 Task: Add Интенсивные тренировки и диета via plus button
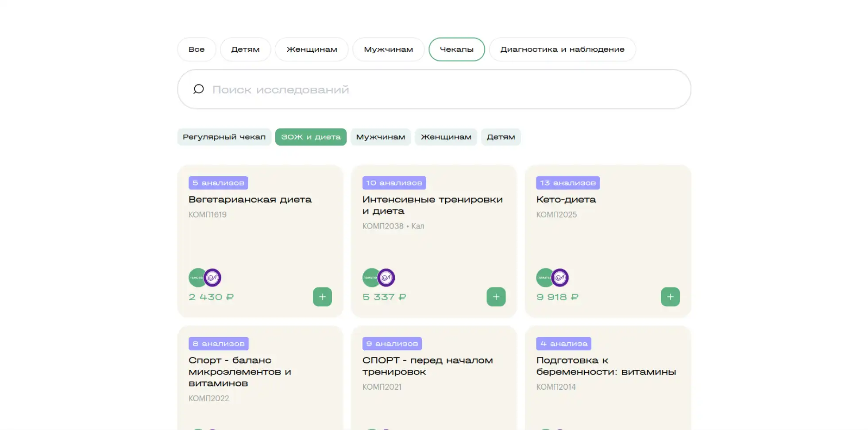tap(496, 297)
